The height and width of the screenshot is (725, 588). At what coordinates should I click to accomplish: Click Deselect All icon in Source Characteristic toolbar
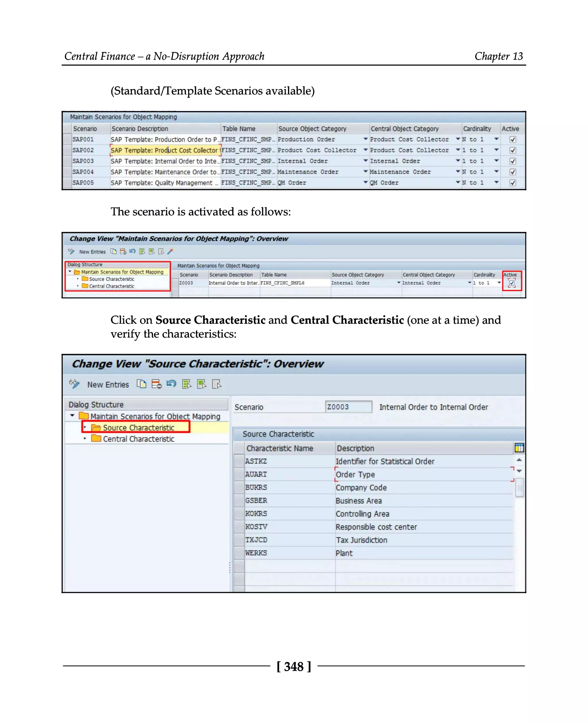217,384
